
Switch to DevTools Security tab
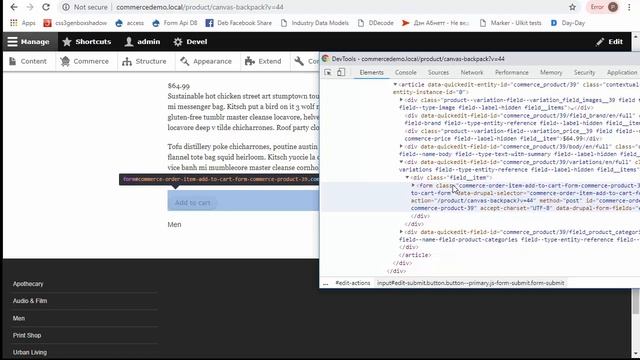click(x=584, y=72)
